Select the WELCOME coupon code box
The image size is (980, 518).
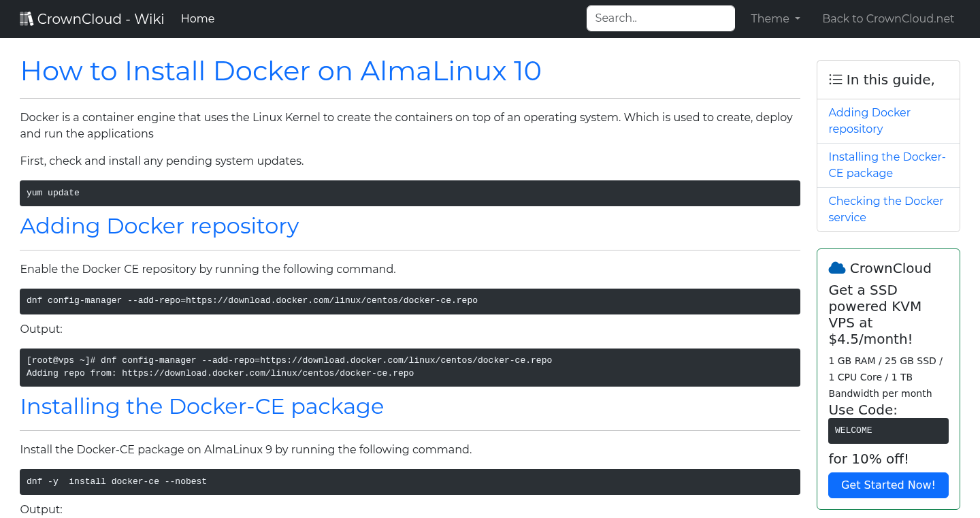tap(888, 430)
